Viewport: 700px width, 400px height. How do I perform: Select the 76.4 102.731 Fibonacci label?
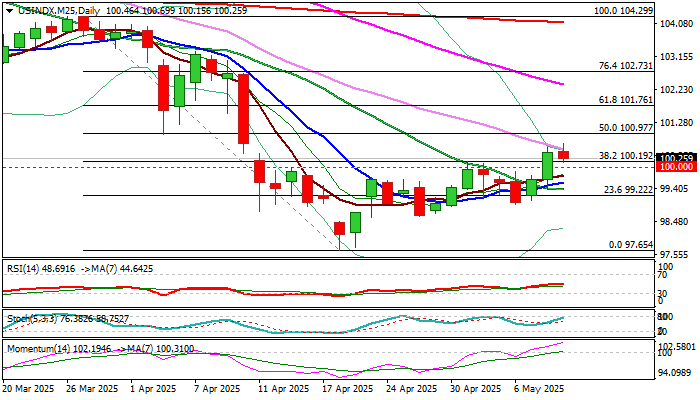tap(625, 66)
